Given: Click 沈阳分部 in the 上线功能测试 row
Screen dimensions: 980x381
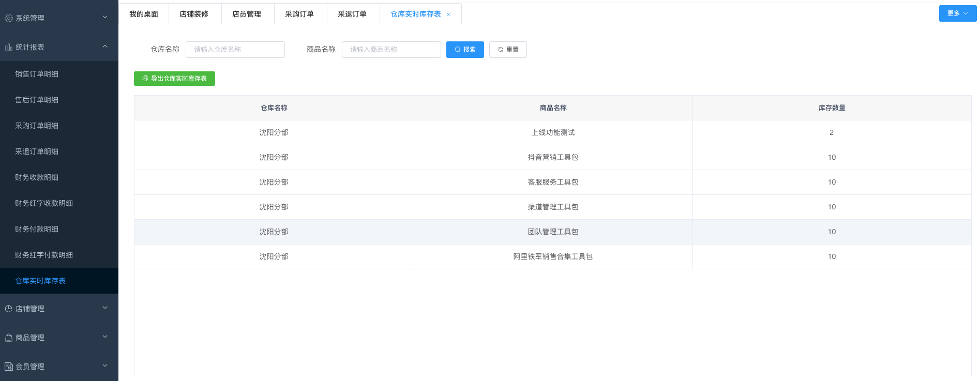Looking at the screenshot, I should click(274, 133).
